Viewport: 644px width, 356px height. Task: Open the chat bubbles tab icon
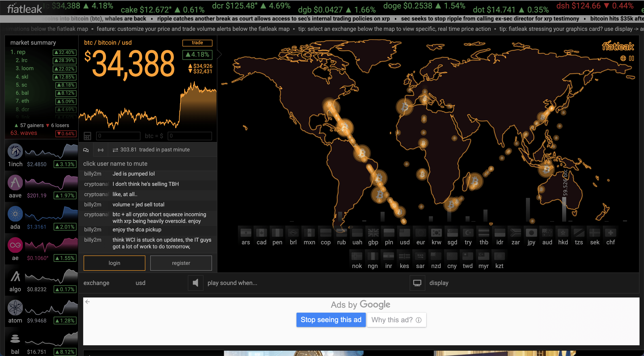click(x=86, y=150)
